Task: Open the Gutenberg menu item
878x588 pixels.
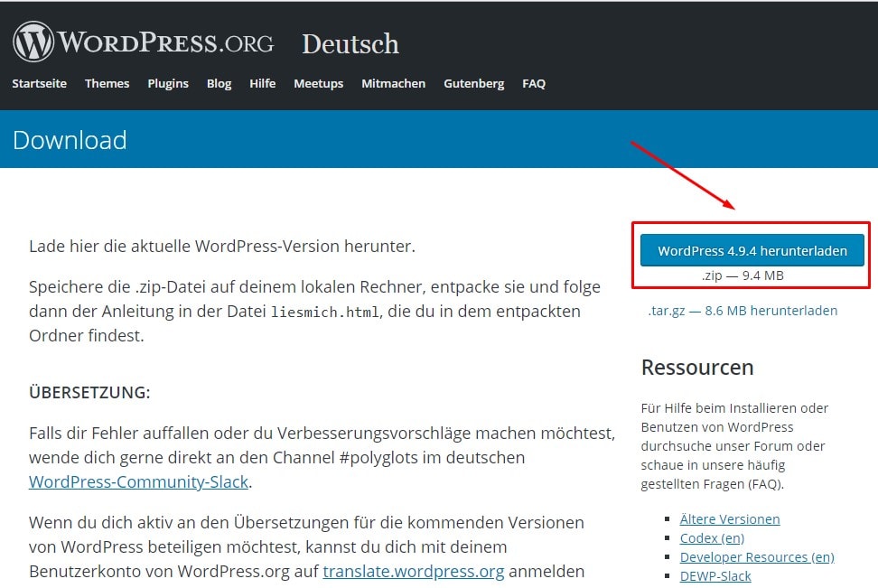Action: [x=473, y=83]
